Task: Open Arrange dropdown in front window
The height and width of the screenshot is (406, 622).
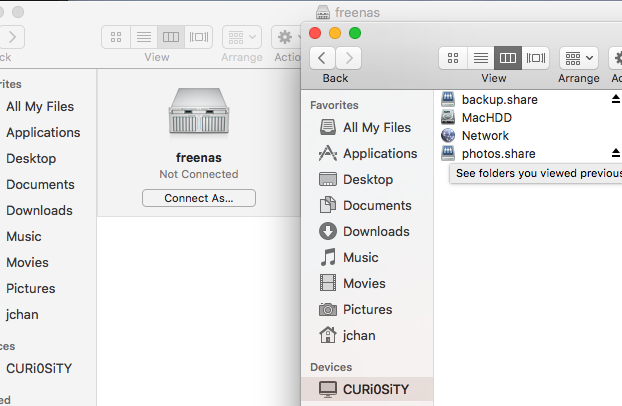Action: pyautogui.click(x=579, y=58)
